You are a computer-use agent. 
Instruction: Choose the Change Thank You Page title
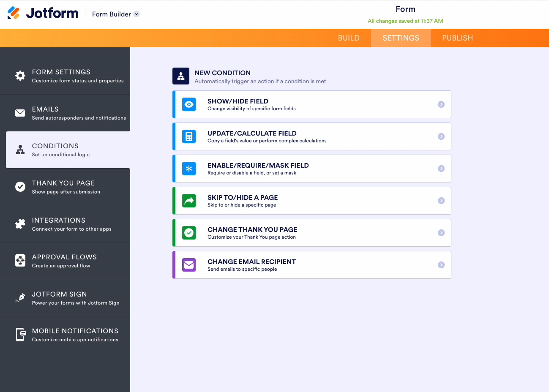tap(252, 229)
